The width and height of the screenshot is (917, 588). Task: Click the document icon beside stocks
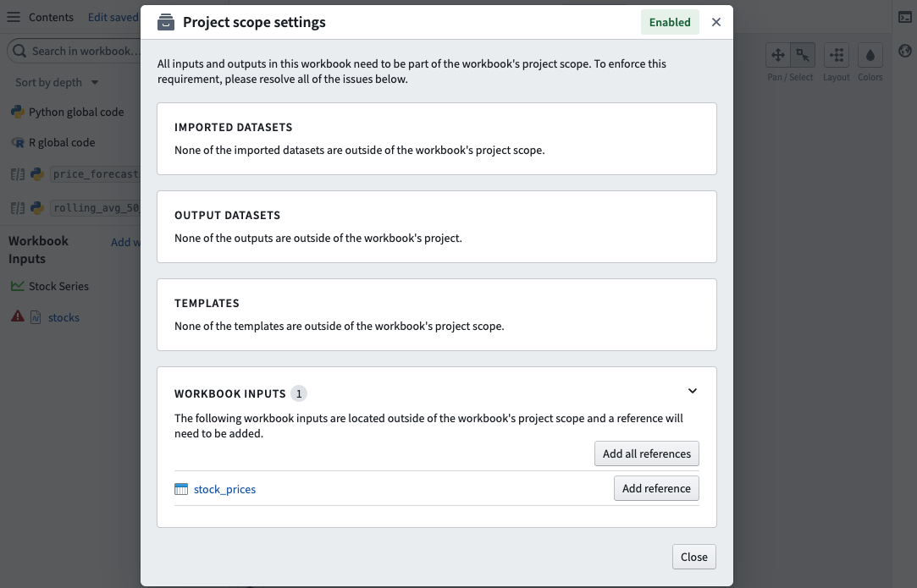(36, 317)
